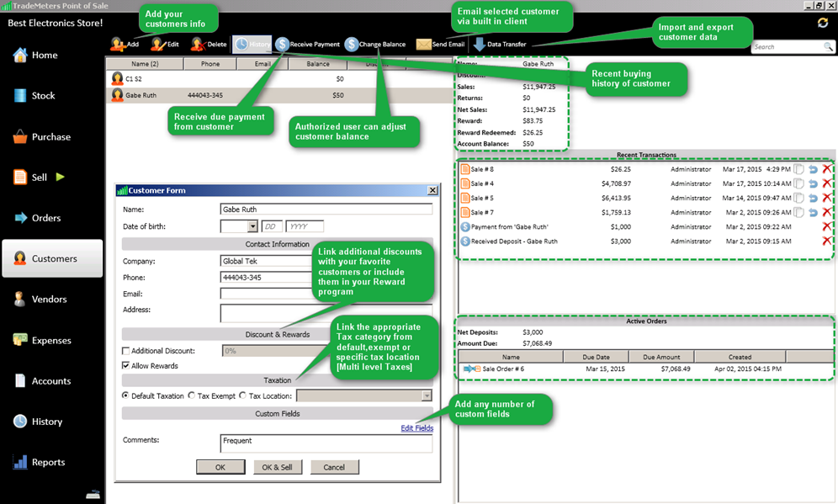Click the Delete customer toolbar icon

pyautogui.click(x=198, y=44)
